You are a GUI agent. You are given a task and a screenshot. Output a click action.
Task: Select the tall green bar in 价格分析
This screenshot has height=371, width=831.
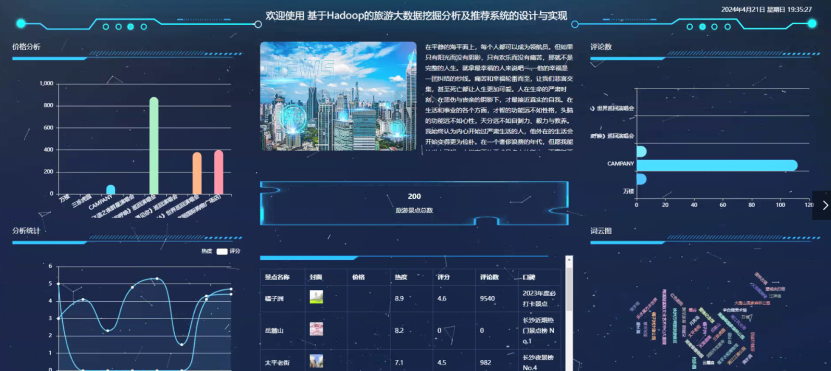pyautogui.click(x=154, y=146)
